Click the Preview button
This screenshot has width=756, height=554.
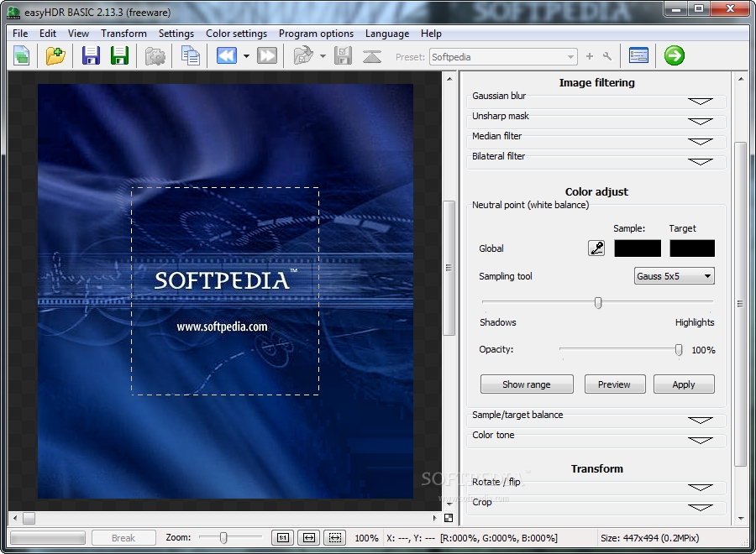[x=614, y=384]
